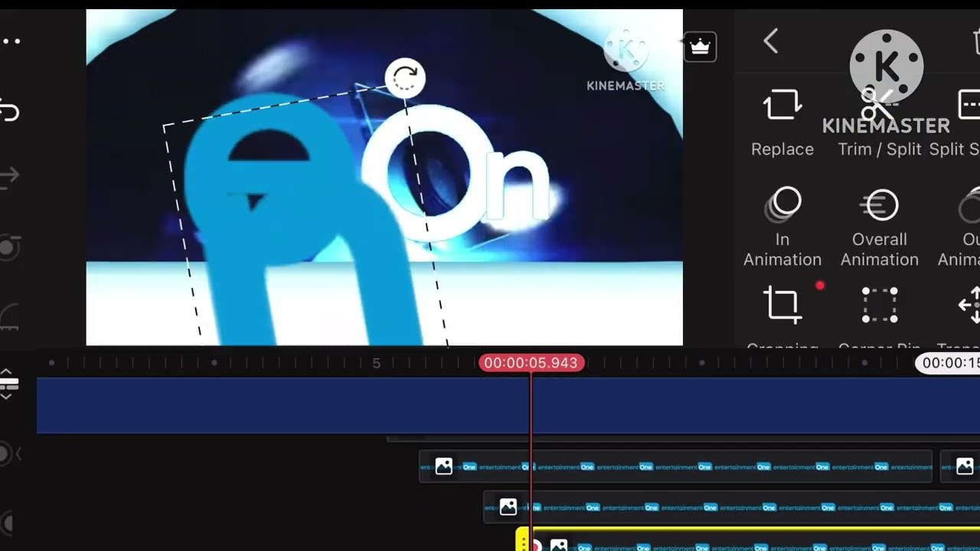980x551 pixels.
Task: Click the 00:00:05.943 playhead time marker
Action: point(531,363)
